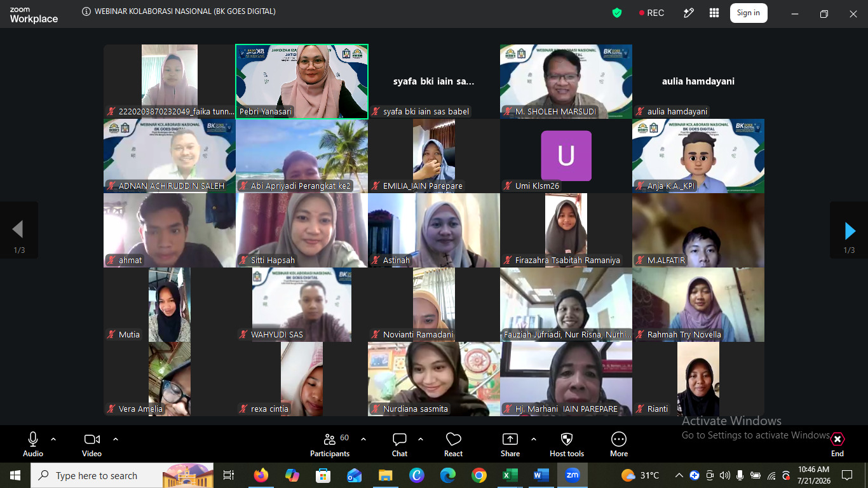Screen dimensions: 868x488
Task: Open Microsoft Store from the taskbar
Action: point(323,475)
